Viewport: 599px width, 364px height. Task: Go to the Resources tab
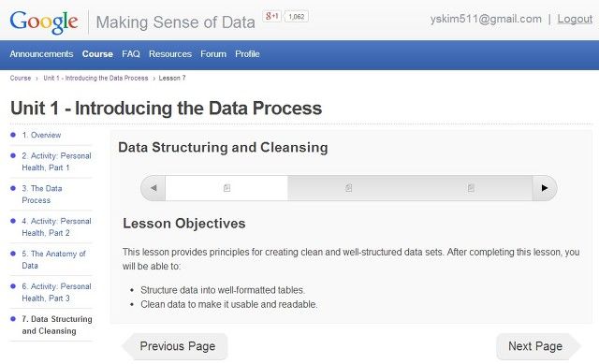[170, 54]
